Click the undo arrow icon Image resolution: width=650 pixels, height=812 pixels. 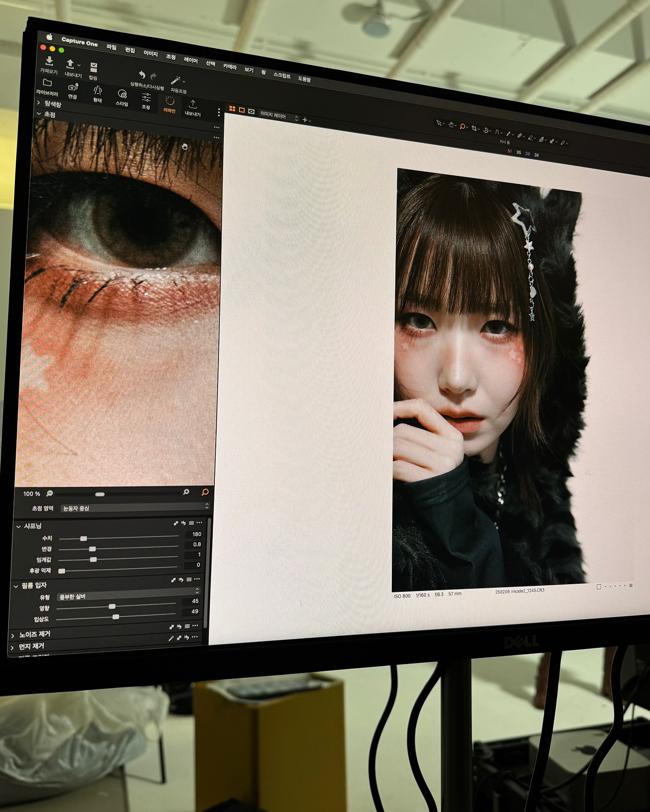(142, 75)
